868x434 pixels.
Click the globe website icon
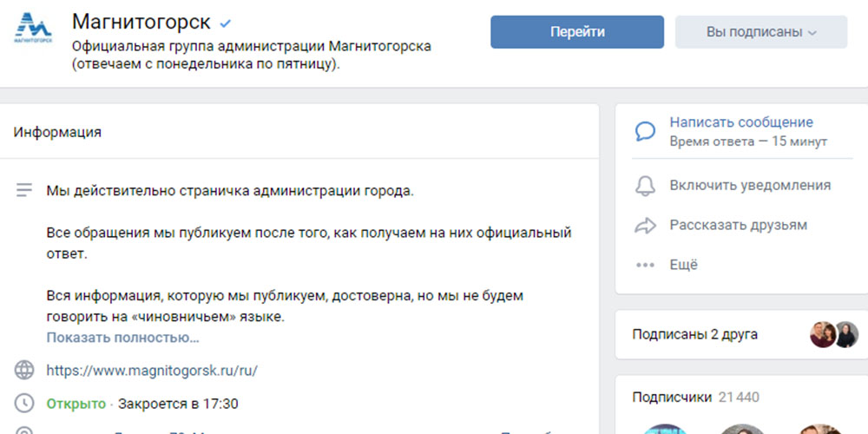tap(23, 370)
